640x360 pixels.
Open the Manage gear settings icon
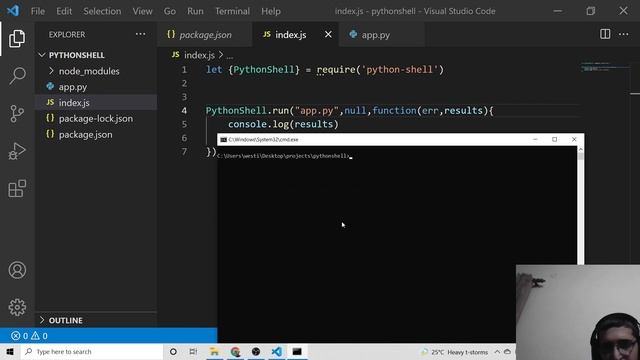pos(17,307)
